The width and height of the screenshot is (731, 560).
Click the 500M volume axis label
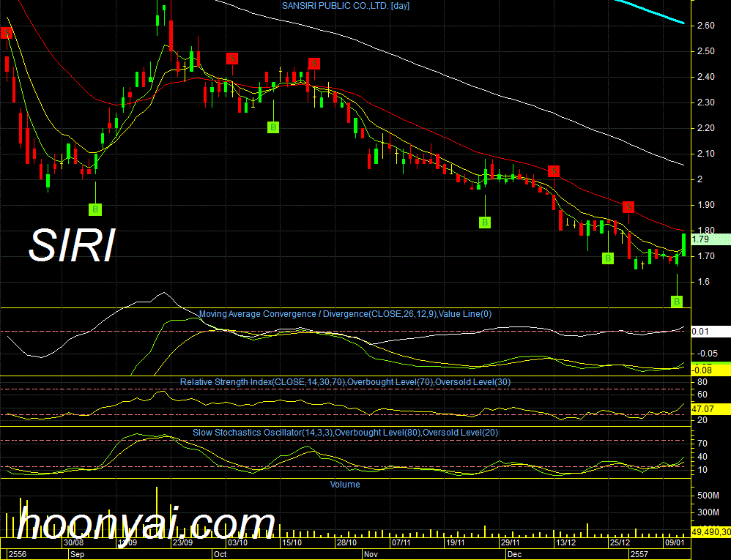click(x=708, y=496)
